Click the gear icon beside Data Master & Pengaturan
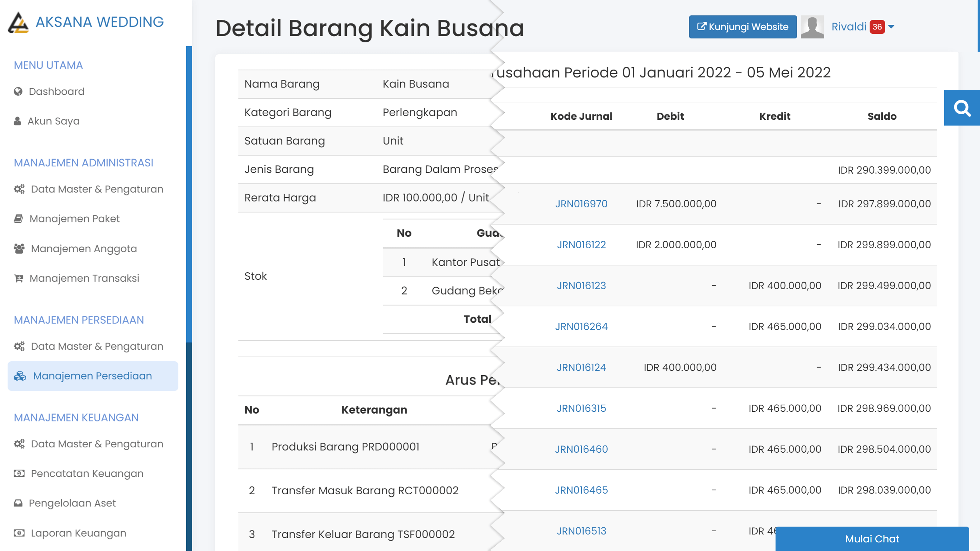The image size is (980, 551). (x=19, y=189)
